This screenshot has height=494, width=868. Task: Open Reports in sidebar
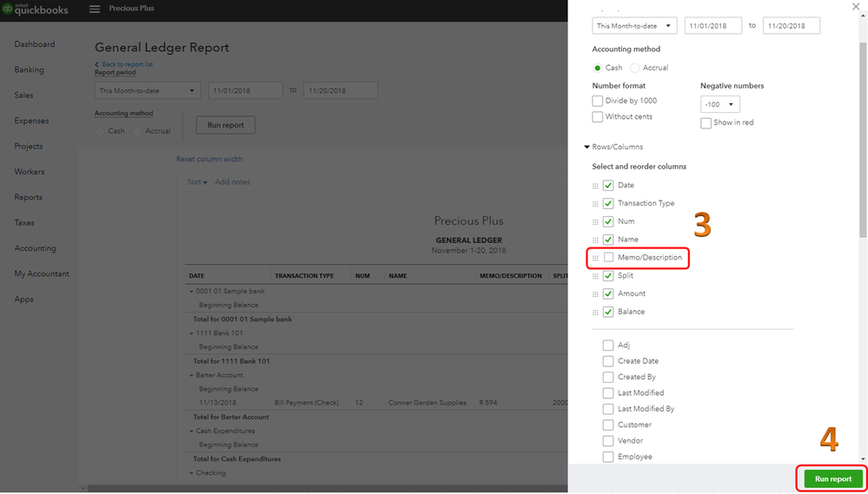point(28,197)
